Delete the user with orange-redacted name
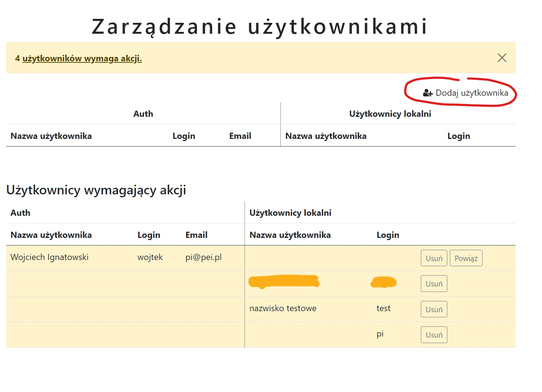 (x=434, y=284)
